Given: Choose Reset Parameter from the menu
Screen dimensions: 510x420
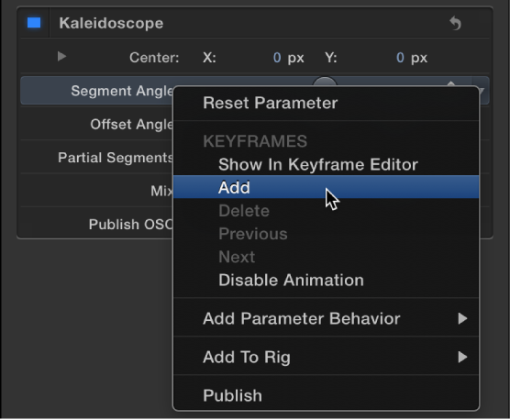Looking at the screenshot, I should [326, 103].
